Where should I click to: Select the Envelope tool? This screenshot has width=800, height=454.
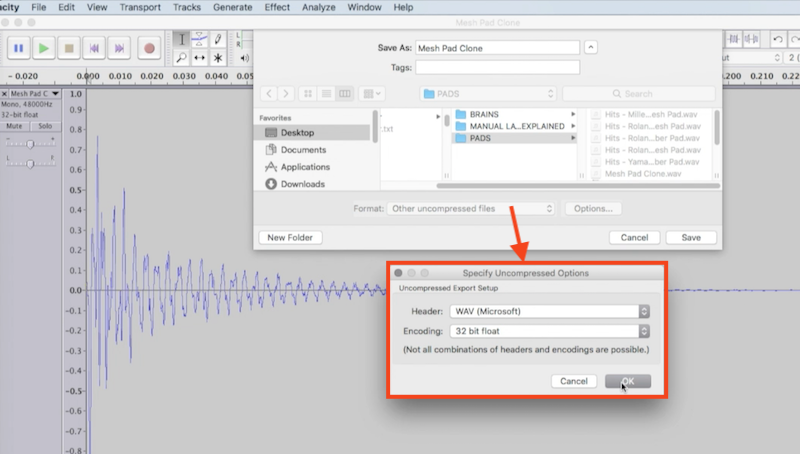pyautogui.click(x=199, y=38)
